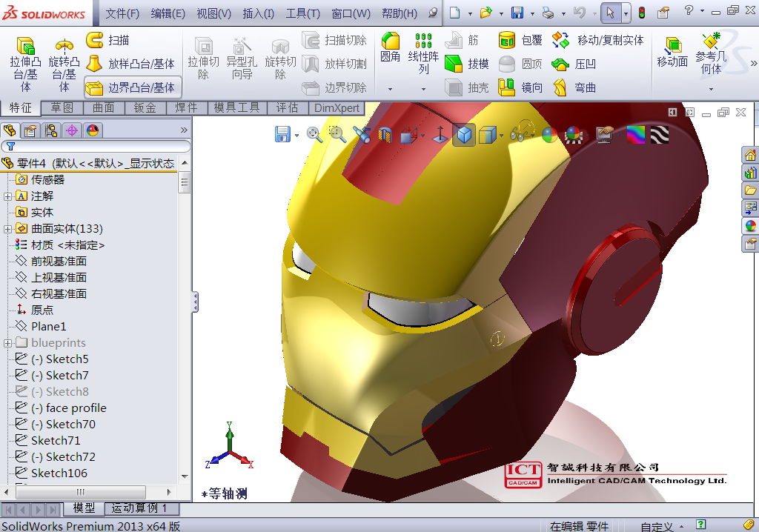Screen dimensions: 759x532
Task: Click Zoom to Fit in view toolbar
Action: [x=314, y=135]
